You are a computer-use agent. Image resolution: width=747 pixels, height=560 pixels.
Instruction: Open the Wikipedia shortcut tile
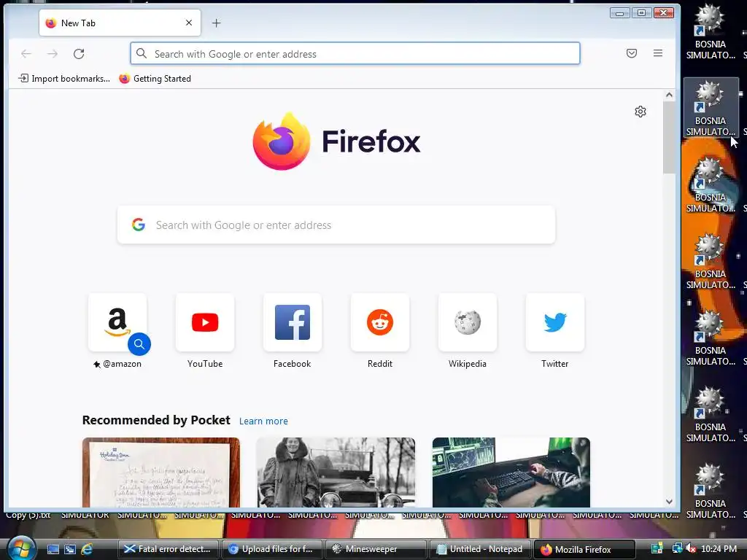(468, 322)
